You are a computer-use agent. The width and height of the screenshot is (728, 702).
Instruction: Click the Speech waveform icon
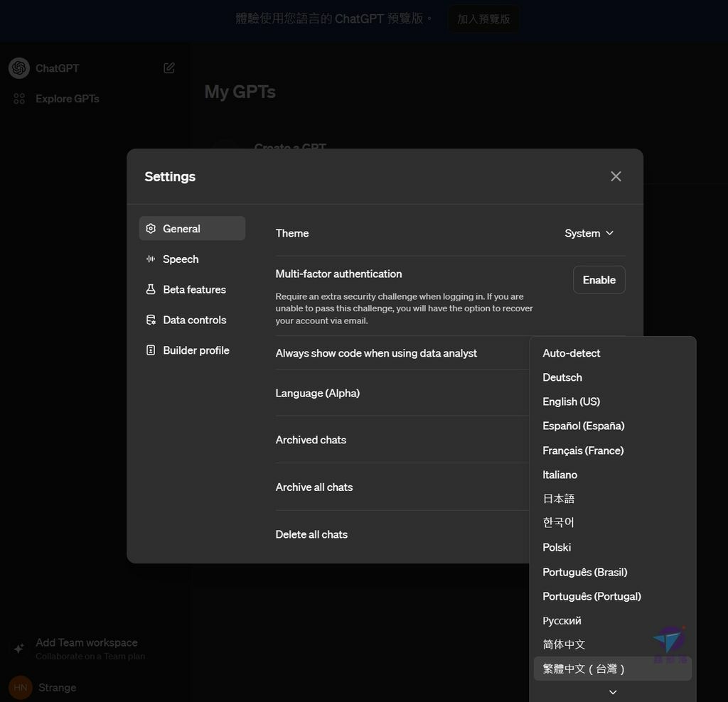[x=151, y=259]
